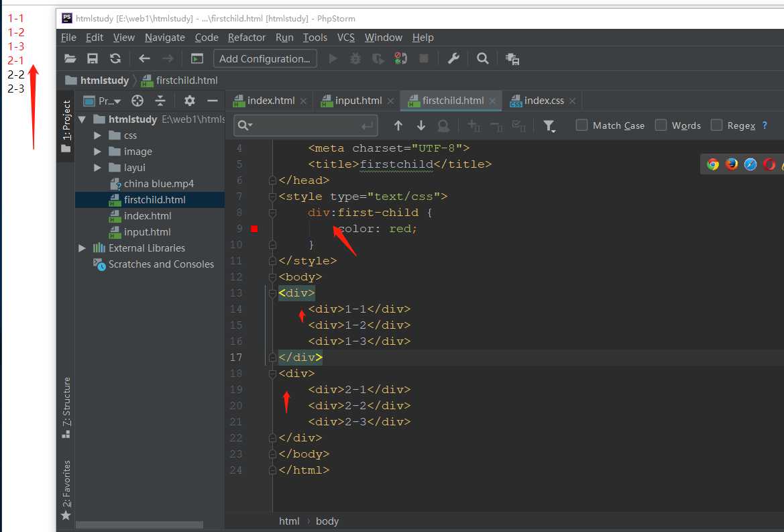Click the Run green play icon
This screenshot has height=532, width=784.
[333, 58]
